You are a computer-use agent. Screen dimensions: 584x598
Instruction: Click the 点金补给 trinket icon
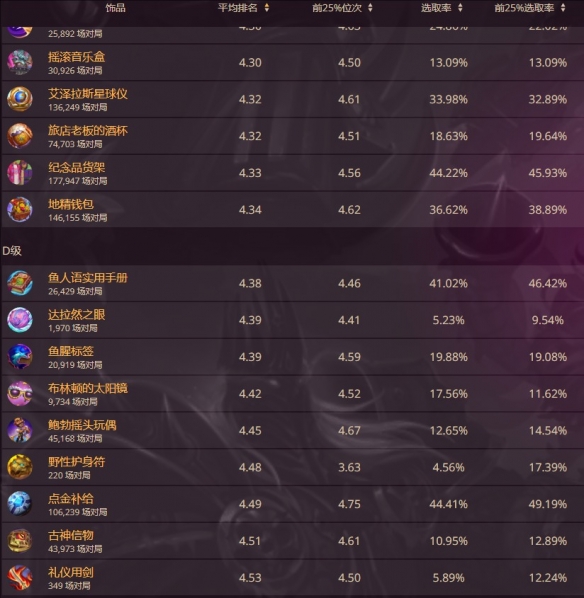click(x=19, y=504)
